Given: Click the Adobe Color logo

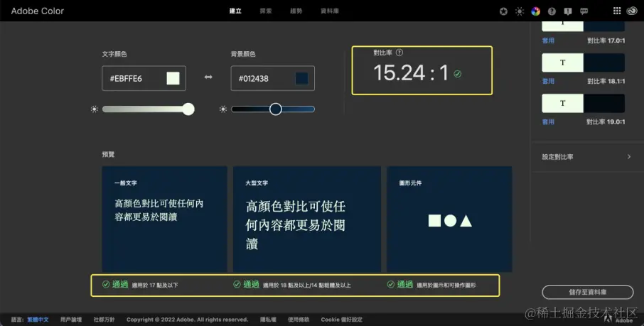Looking at the screenshot, I should (38, 11).
